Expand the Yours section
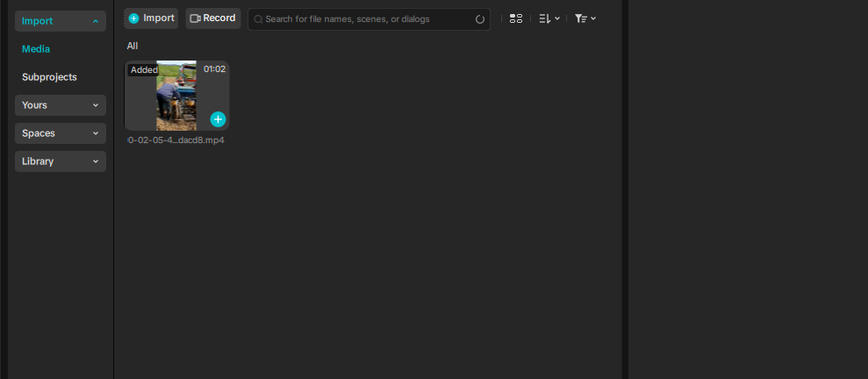The width and height of the screenshot is (868, 379). [x=61, y=105]
